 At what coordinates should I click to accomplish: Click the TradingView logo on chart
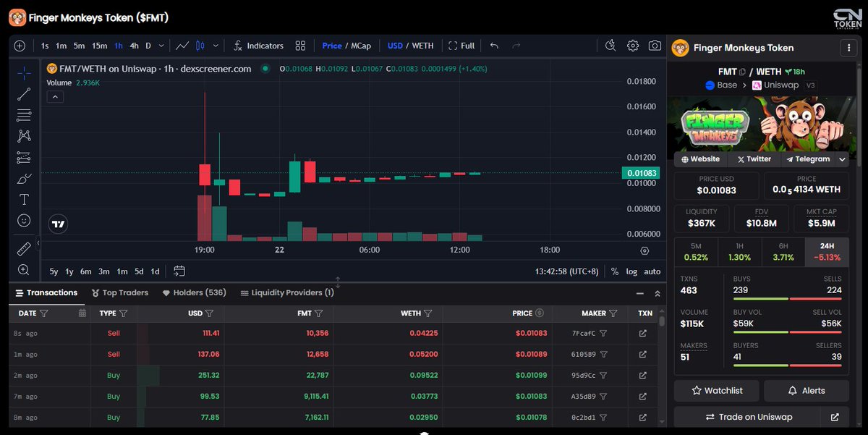[59, 224]
